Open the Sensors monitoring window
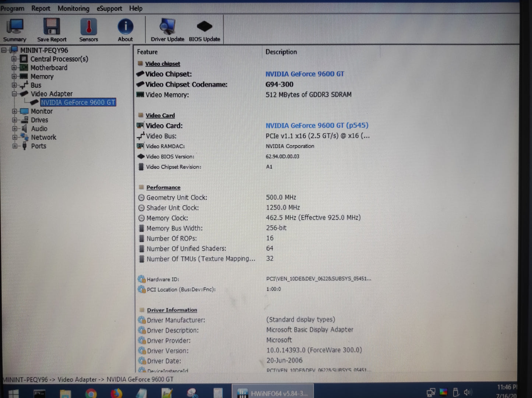Image resolution: width=532 pixels, height=398 pixels. point(88,29)
